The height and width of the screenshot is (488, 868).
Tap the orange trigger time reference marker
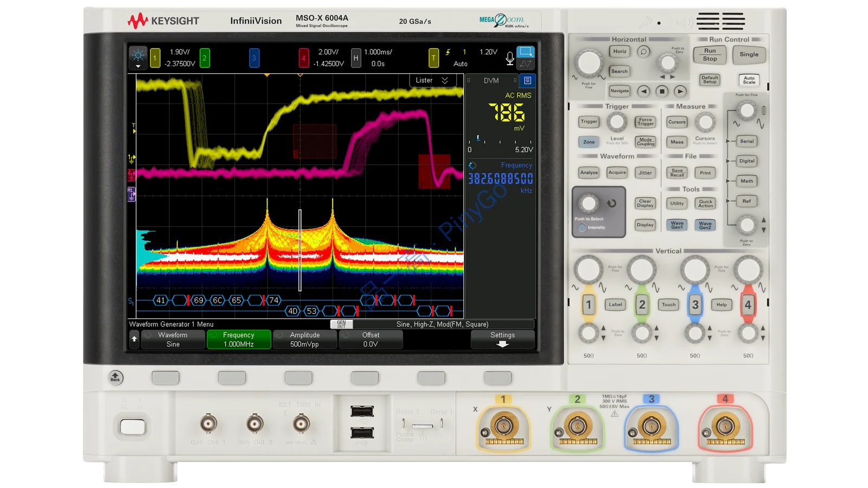coord(267,75)
